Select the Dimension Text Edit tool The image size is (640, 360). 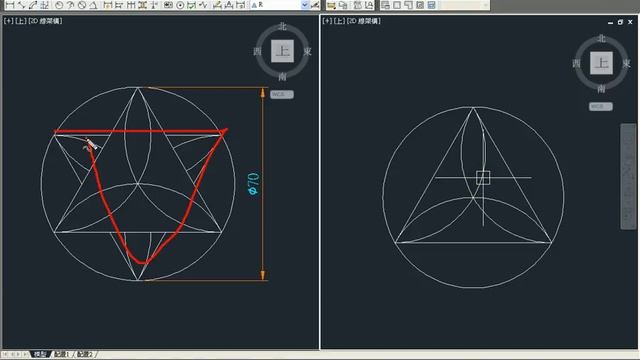tap(229, 5)
